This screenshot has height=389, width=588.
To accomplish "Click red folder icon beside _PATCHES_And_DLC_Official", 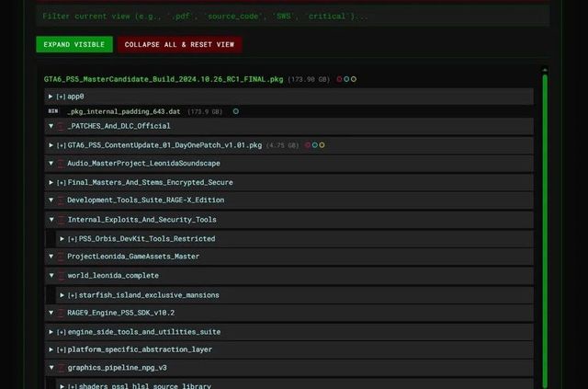I will pyautogui.click(x=61, y=126).
